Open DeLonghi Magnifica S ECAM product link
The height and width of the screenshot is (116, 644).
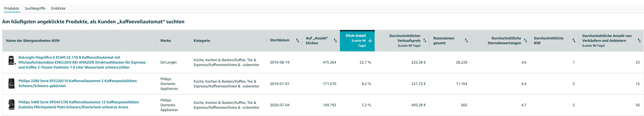(x=82, y=62)
